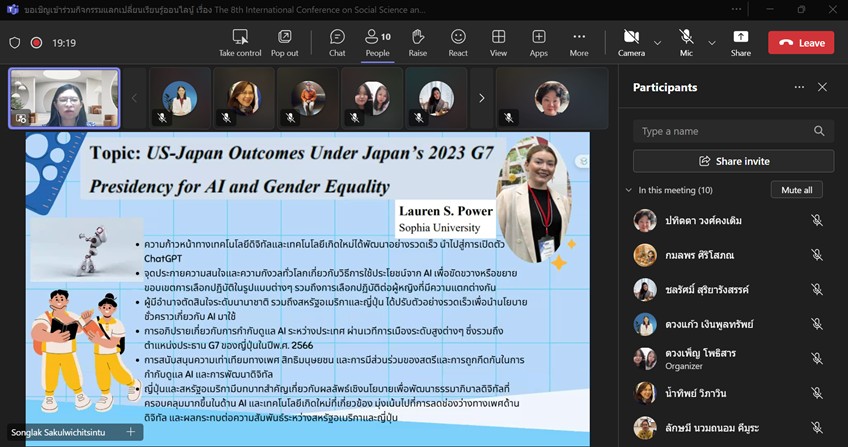Toggle the Camera on or off
This screenshot has height=447, width=848.
631,42
